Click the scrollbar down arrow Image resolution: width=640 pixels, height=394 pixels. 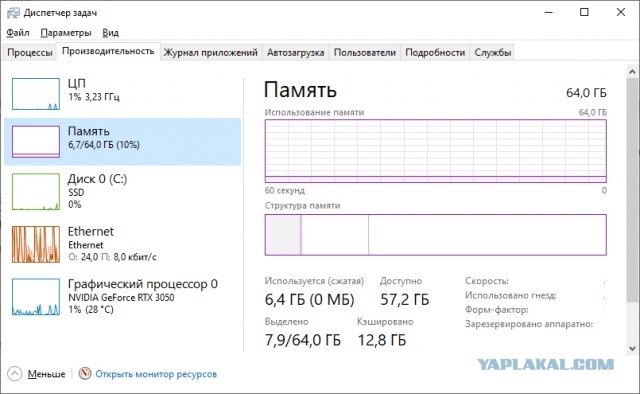[x=632, y=348]
